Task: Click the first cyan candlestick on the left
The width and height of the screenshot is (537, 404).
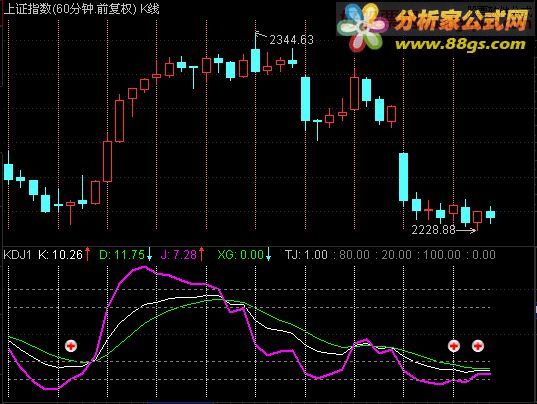Action: [9, 171]
